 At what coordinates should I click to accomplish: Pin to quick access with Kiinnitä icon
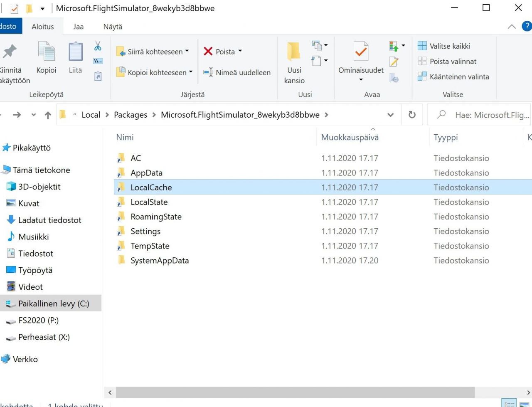click(x=9, y=52)
